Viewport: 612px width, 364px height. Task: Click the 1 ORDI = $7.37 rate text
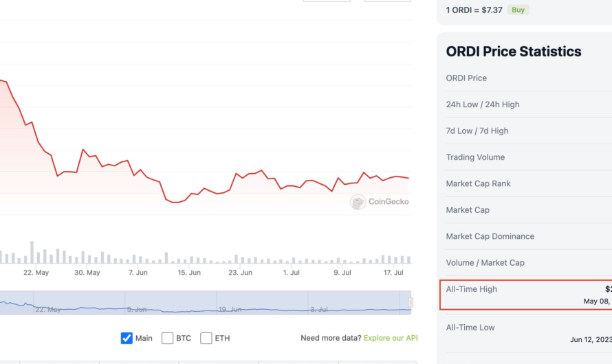(474, 10)
